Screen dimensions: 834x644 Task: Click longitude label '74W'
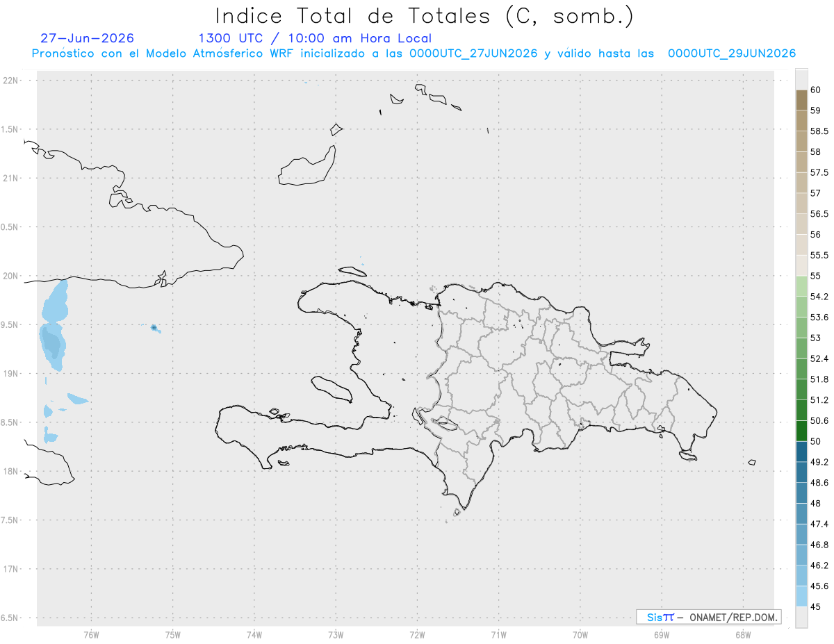tap(254, 634)
